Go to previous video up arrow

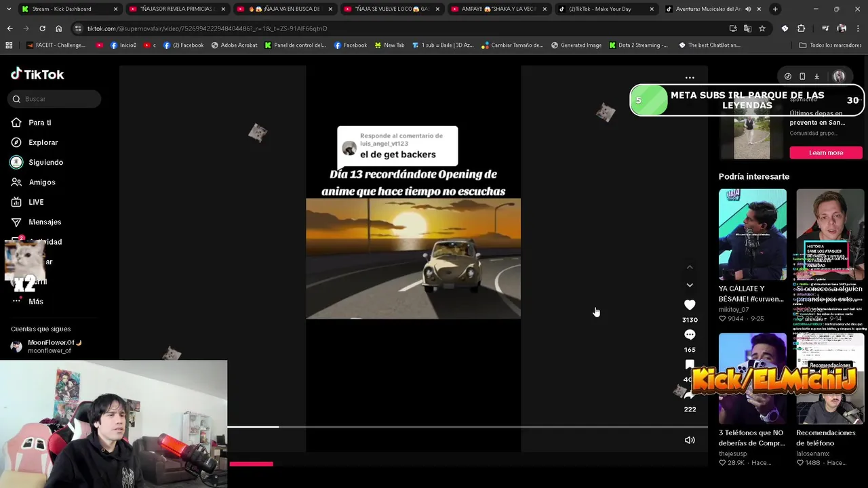690,268
